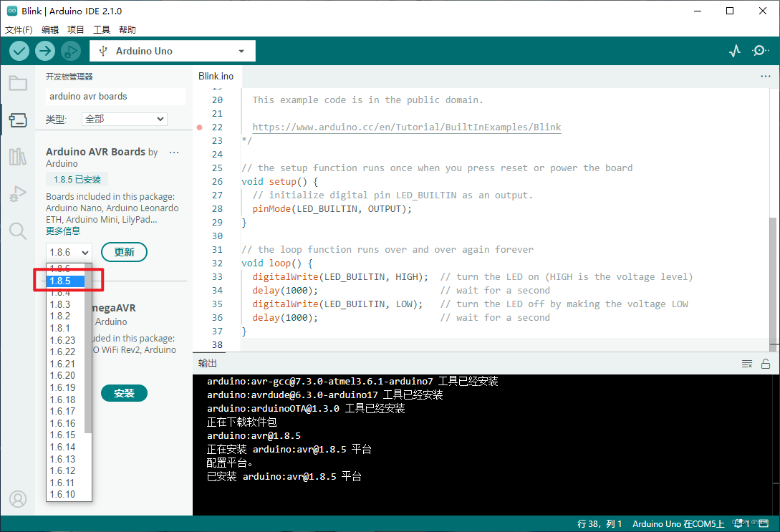The width and height of the screenshot is (780, 532).
Task: Click the Upload arrow button
Action: 45,51
